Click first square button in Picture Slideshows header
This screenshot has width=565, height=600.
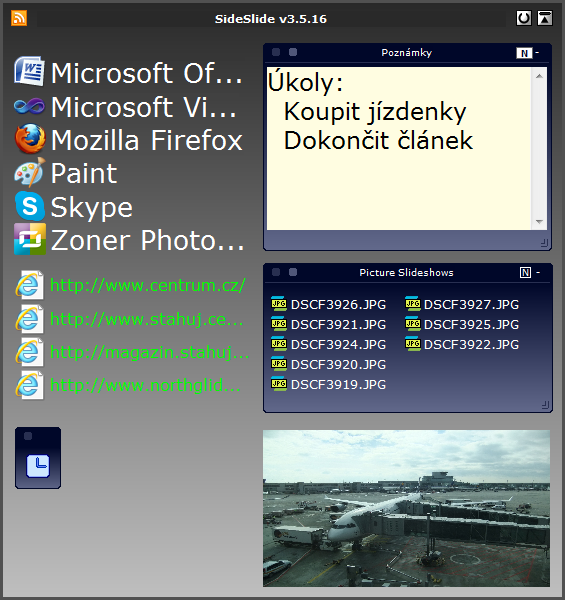(276, 272)
